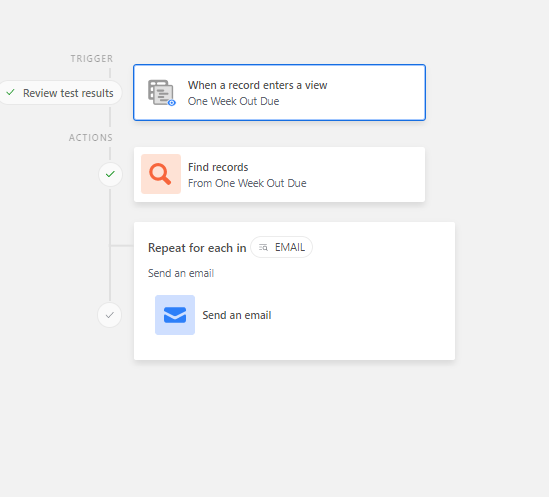Select the EMAIL list token
The image size is (549, 497).
pyautogui.click(x=282, y=247)
